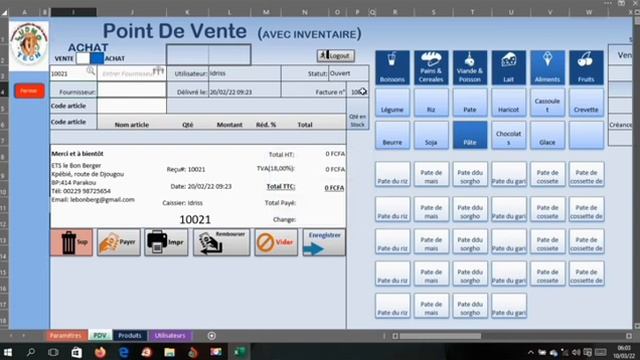
Task: Add a new sheet with plus icon
Action: pos(211,336)
